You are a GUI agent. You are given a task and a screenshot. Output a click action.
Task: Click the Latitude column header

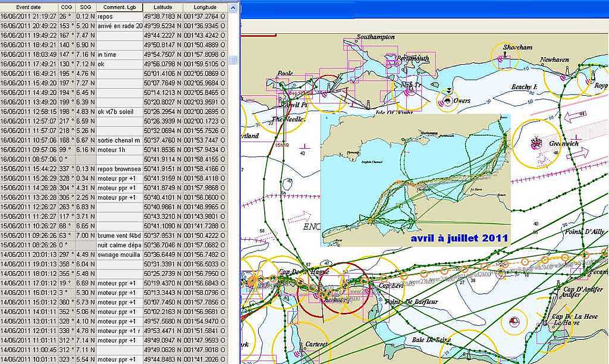tap(163, 7)
